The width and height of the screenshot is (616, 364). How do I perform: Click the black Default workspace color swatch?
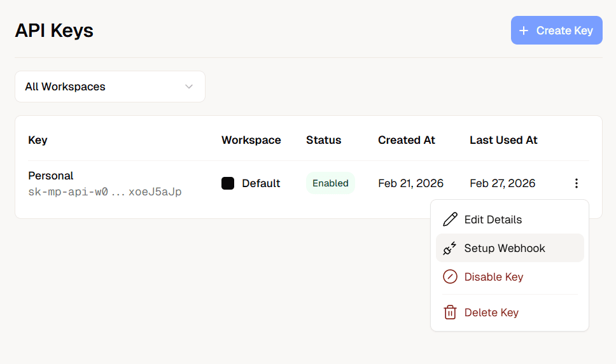[228, 183]
